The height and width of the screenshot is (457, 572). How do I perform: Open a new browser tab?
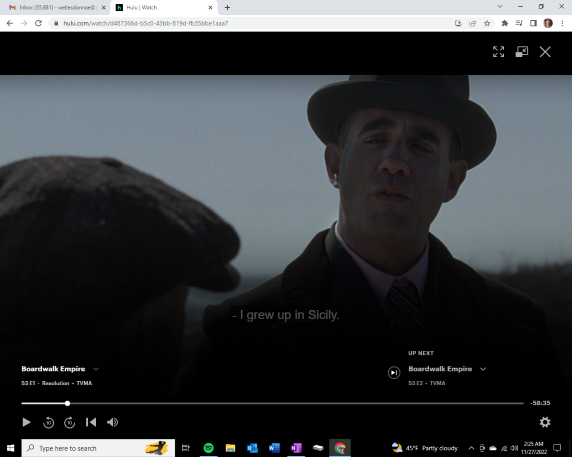pyautogui.click(x=227, y=7)
